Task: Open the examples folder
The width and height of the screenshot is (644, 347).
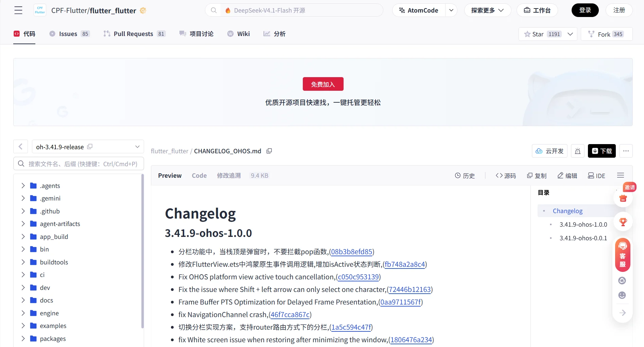Action: (x=53, y=326)
